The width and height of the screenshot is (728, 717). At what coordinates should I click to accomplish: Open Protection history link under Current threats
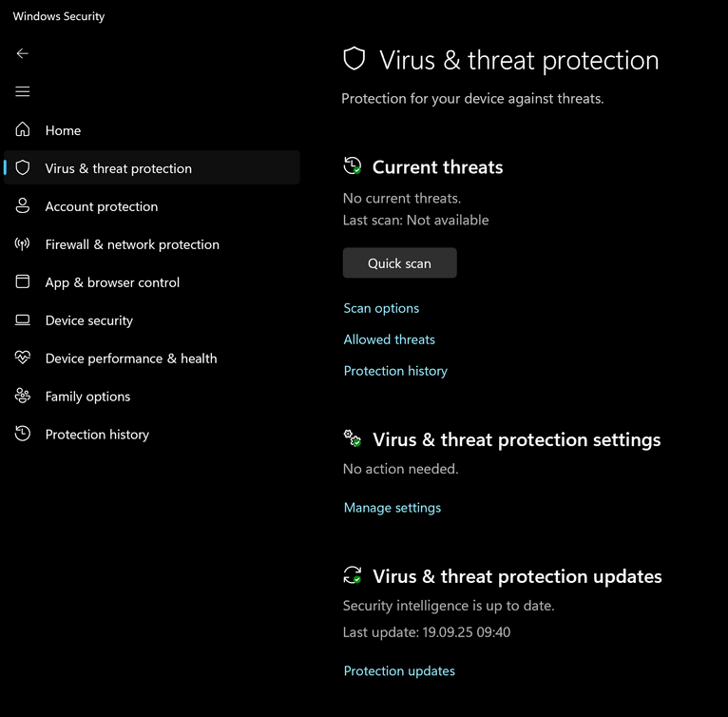(x=395, y=371)
